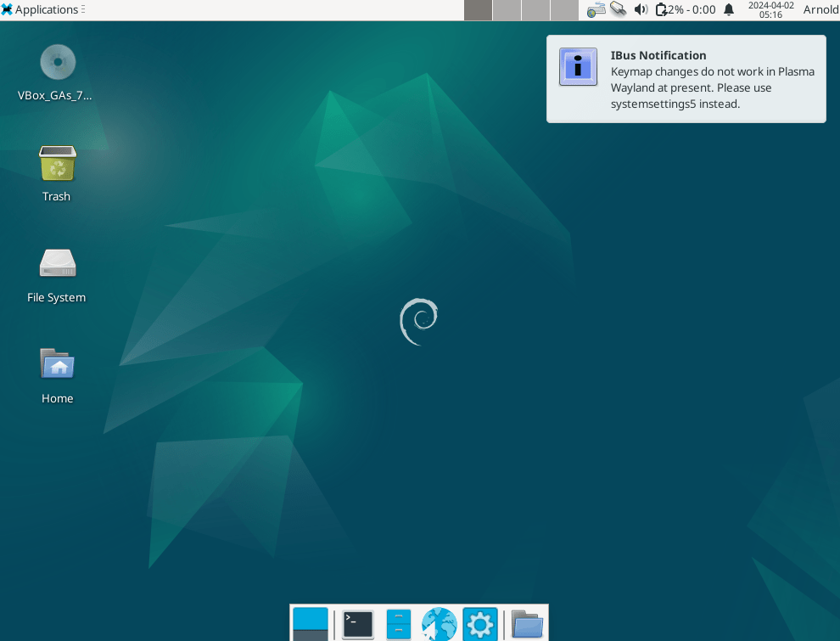Open the Home folder desktop shortcut

coord(57,365)
